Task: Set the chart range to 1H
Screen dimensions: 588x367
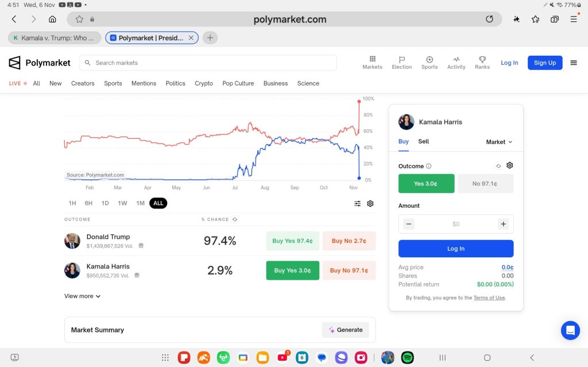Action: pyautogui.click(x=72, y=203)
